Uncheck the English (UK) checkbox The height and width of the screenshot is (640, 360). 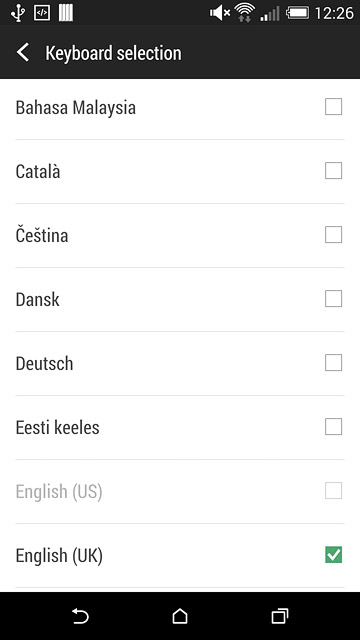point(333,555)
